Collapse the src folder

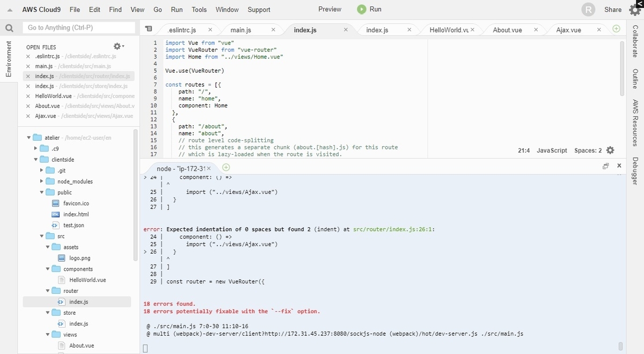tap(42, 236)
